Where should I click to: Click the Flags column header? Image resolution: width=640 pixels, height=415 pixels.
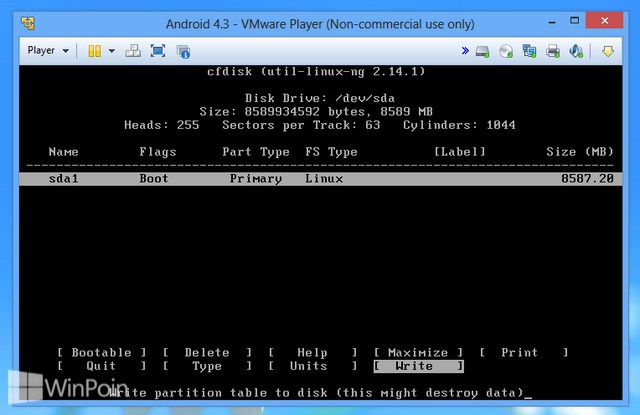tap(158, 152)
